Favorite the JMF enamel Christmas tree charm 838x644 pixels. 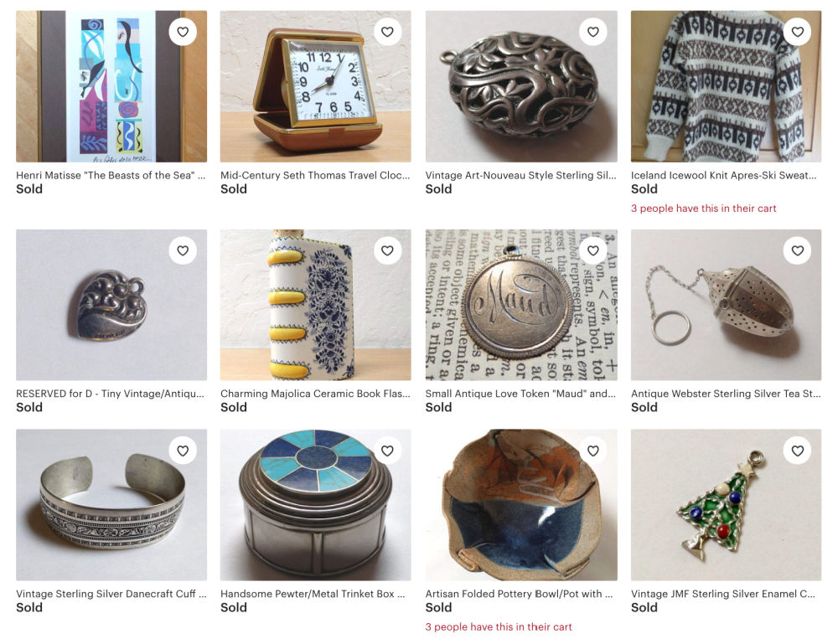(x=798, y=451)
